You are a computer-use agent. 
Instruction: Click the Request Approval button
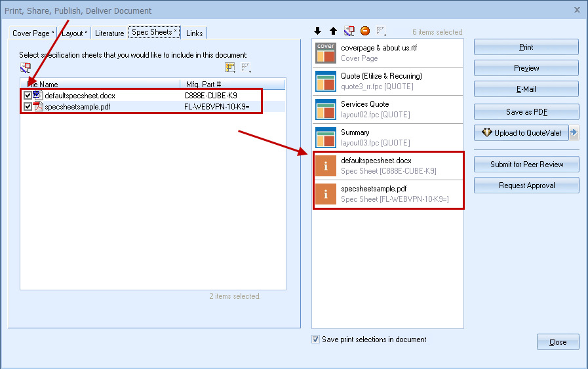pyautogui.click(x=526, y=185)
